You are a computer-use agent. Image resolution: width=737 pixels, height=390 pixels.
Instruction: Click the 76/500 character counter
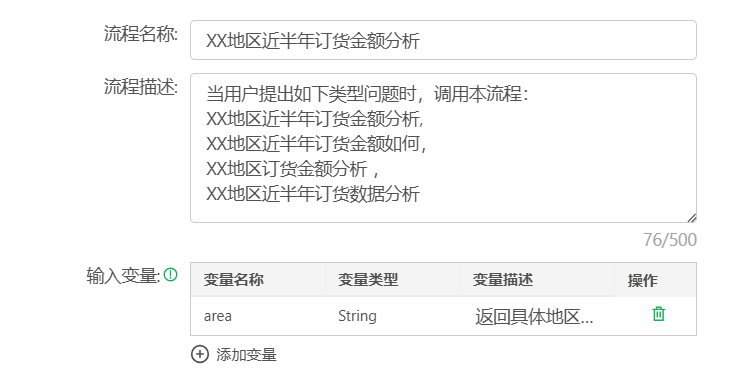click(670, 240)
